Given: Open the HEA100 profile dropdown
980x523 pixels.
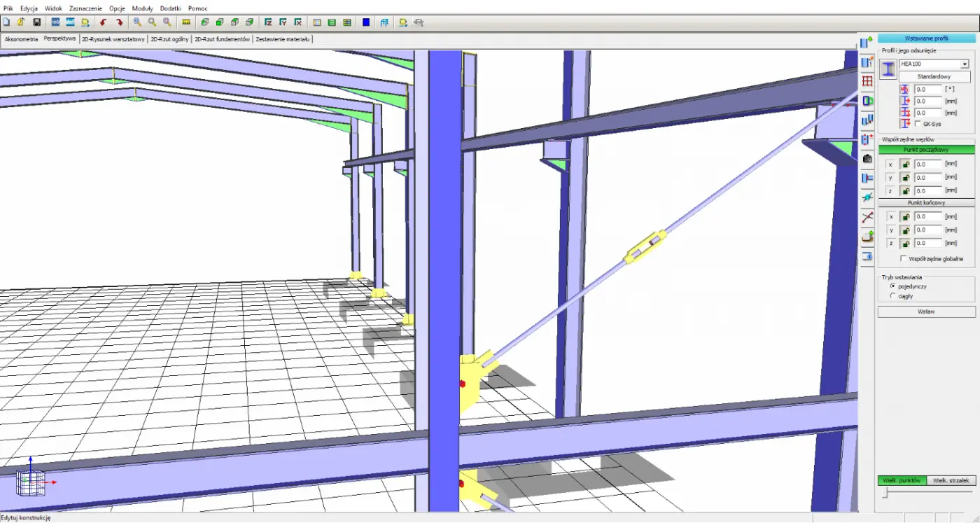Looking at the screenshot, I should click(965, 64).
